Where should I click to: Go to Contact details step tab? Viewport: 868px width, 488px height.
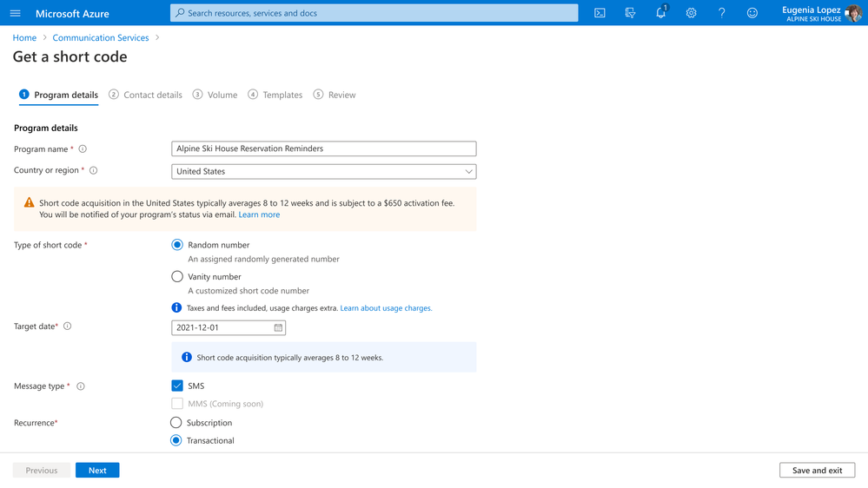coord(146,95)
